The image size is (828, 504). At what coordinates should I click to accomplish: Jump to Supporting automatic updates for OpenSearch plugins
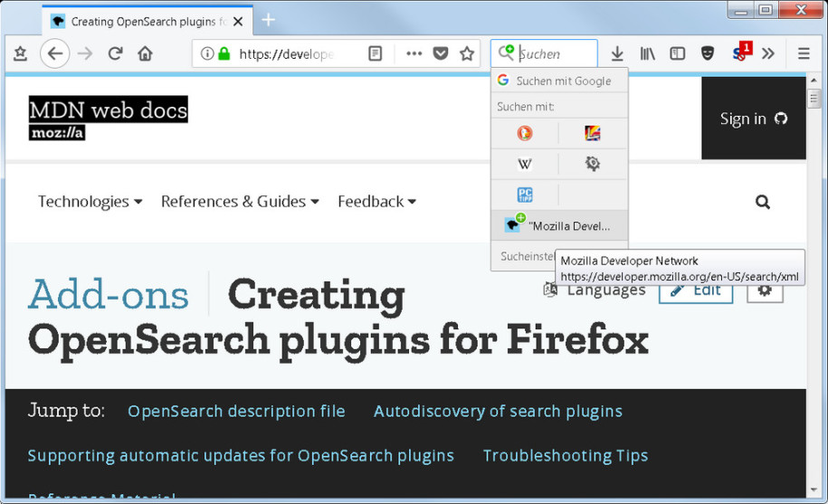(x=241, y=455)
